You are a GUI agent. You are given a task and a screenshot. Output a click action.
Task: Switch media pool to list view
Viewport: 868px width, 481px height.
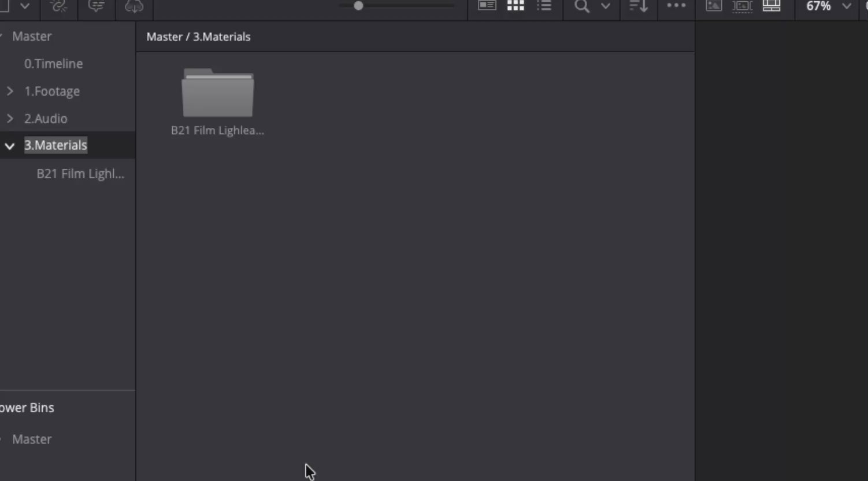click(x=544, y=6)
